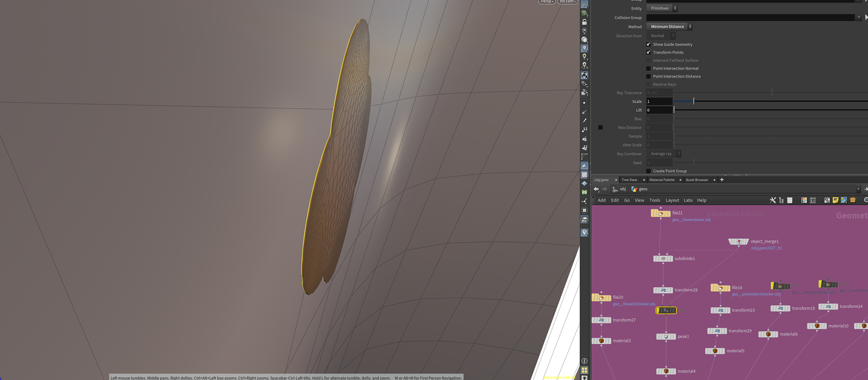The image size is (868, 380).
Task: Click the peak1 node
Action: point(666,337)
